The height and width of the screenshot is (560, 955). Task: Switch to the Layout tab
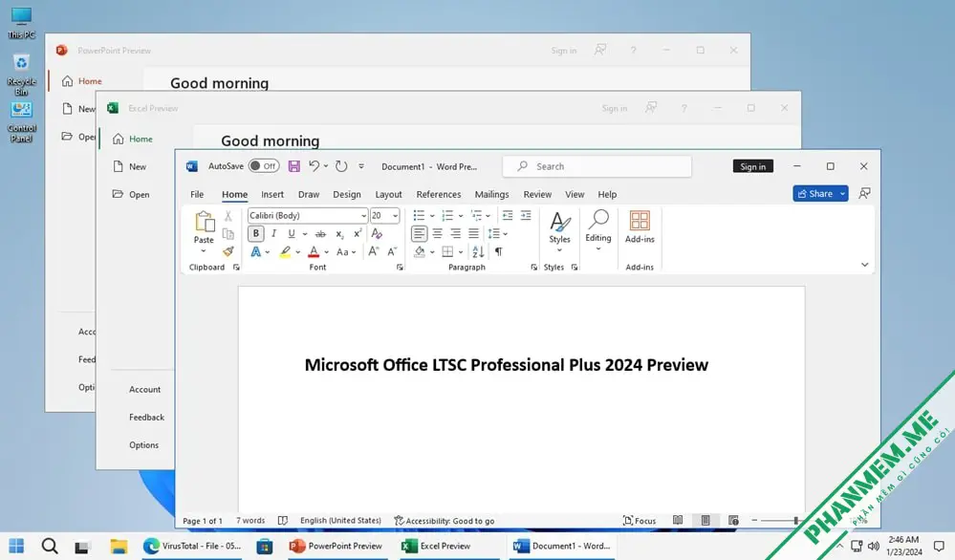pyautogui.click(x=388, y=194)
